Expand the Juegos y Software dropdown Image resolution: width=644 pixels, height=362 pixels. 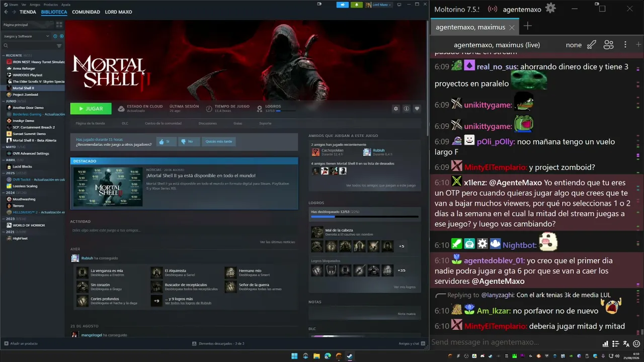pos(26,36)
